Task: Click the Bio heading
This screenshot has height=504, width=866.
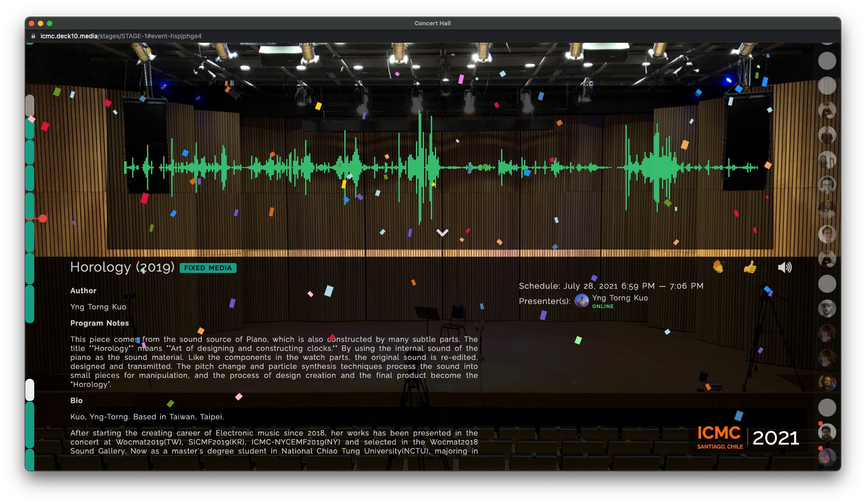Action: (76, 400)
